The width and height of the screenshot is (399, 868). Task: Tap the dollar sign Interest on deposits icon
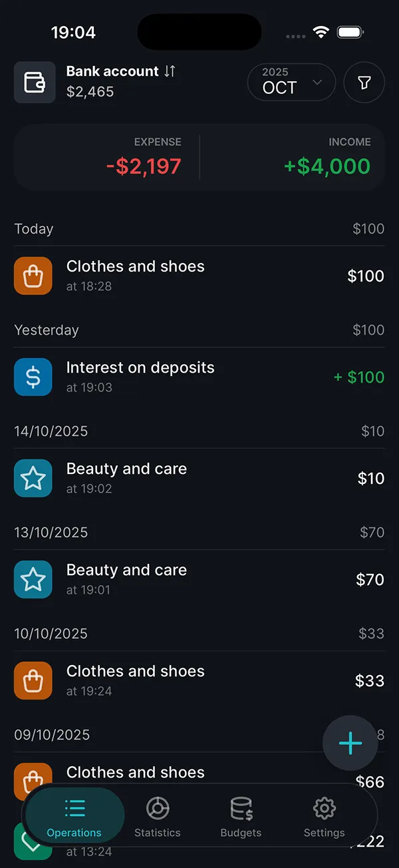(x=33, y=377)
